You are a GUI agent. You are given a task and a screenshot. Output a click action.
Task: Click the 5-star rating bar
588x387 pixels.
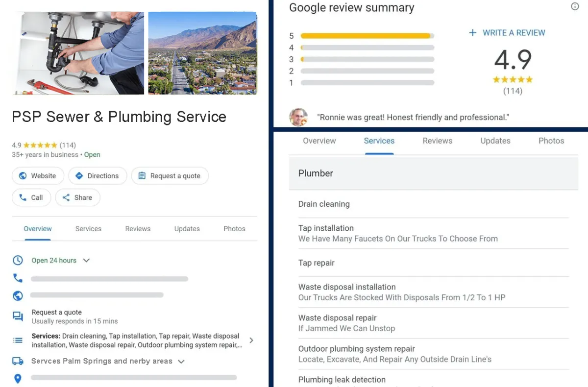pos(367,36)
